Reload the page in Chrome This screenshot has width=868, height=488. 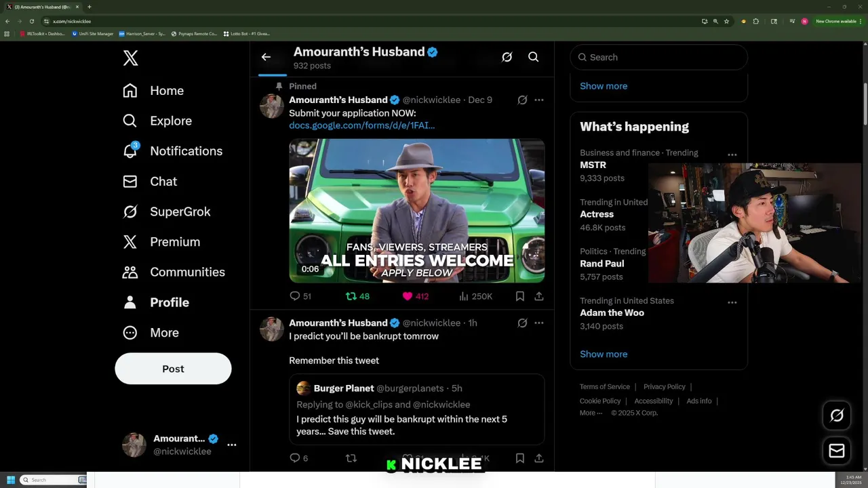[x=31, y=21]
